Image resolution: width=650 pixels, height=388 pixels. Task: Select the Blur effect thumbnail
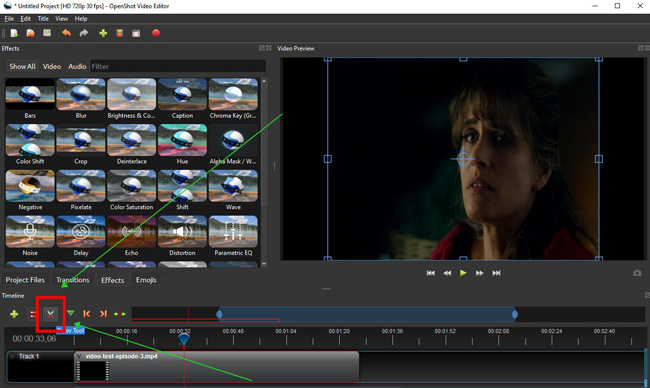pos(81,95)
